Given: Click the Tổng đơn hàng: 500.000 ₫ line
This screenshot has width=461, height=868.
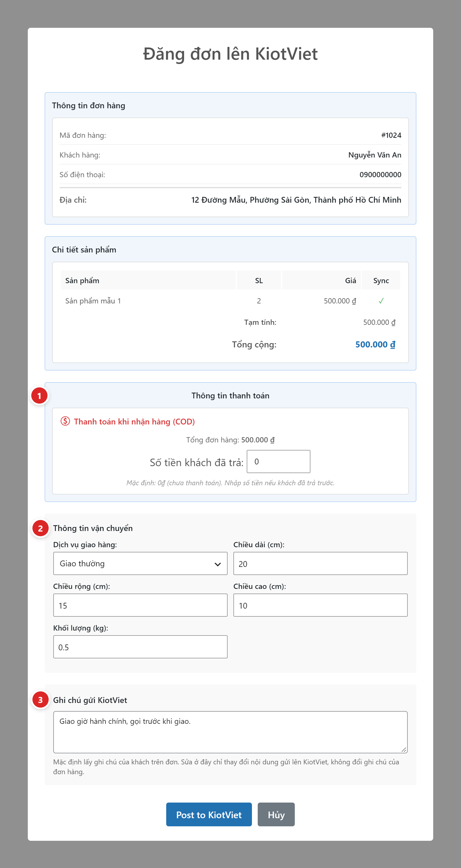Looking at the screenshot, I should pyautogui.click(x=230, y=440).
